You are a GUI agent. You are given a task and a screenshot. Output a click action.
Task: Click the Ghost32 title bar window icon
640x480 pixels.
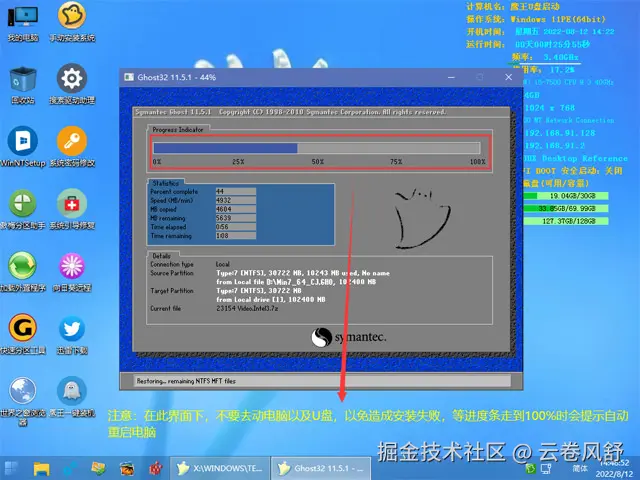129,77
